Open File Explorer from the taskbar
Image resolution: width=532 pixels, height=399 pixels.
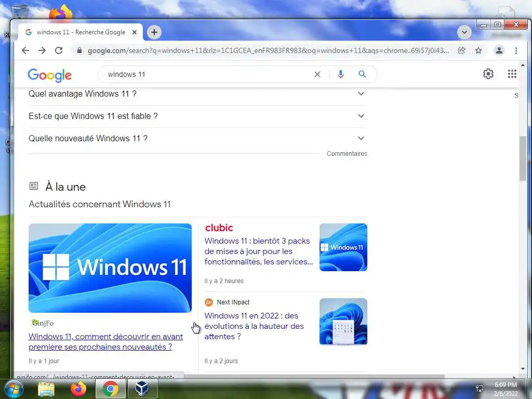46,389
